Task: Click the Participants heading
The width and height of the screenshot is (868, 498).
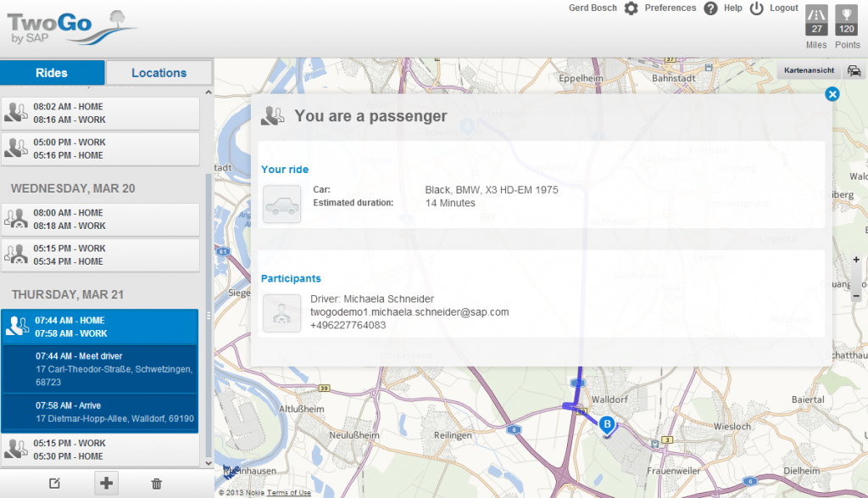Action: pyautogui.click(x=292, y=278)
